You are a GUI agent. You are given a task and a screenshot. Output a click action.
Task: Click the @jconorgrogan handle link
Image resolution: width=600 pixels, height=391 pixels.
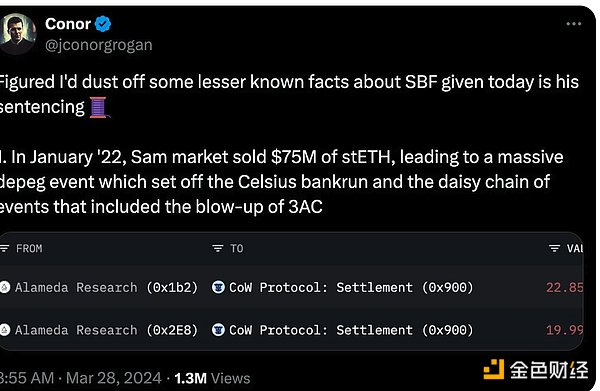click(99, 45)
